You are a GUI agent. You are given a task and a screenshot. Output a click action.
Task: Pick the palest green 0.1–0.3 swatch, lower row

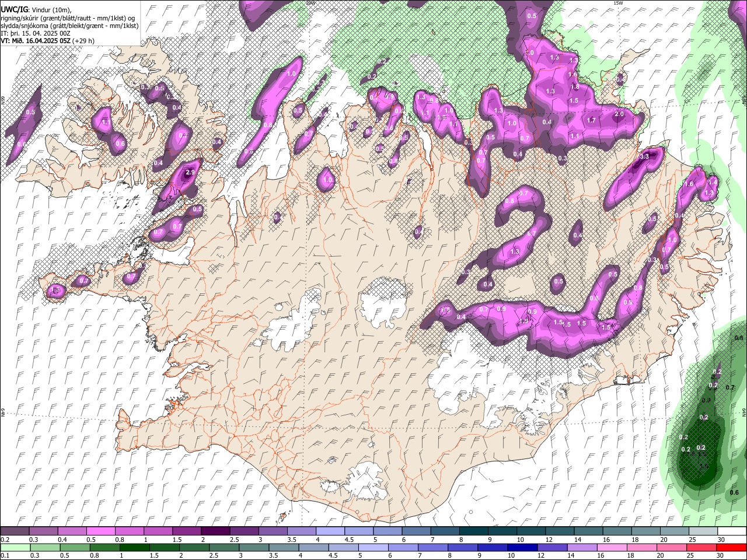pos(15,548)
